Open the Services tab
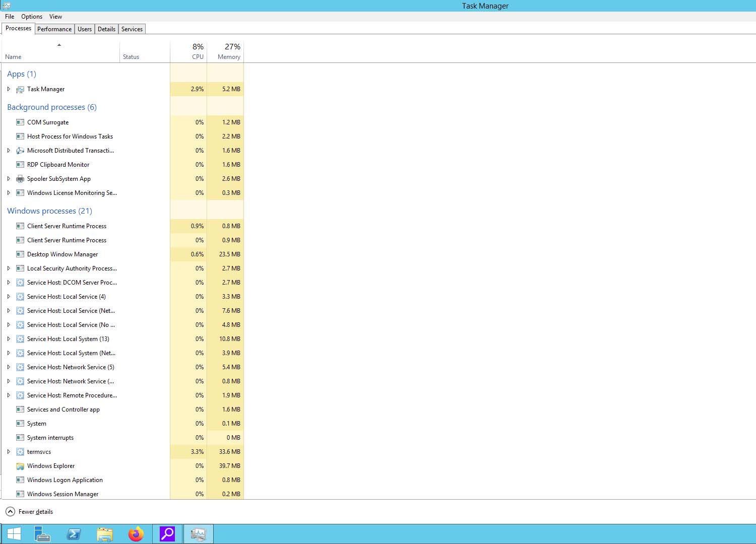The height and width of the screenshot is (544, 756). point(132,29)
